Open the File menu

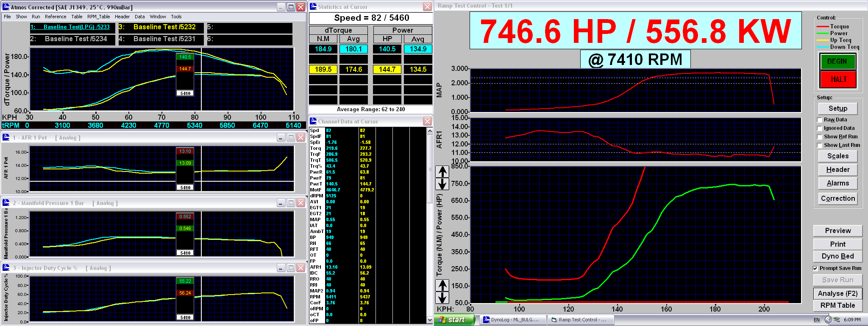click(7, 17)
